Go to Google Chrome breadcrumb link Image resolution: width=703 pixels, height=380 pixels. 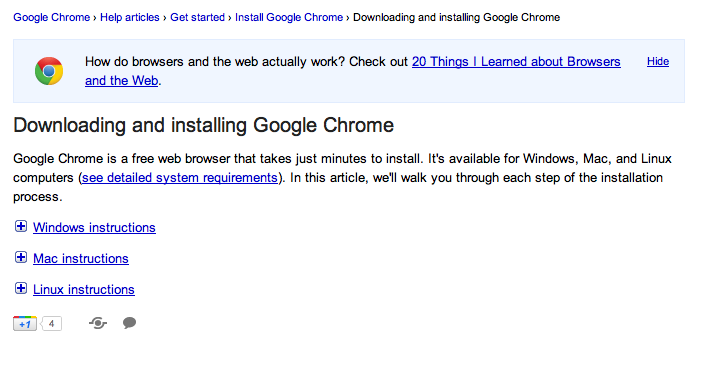(x=52, y=17)
